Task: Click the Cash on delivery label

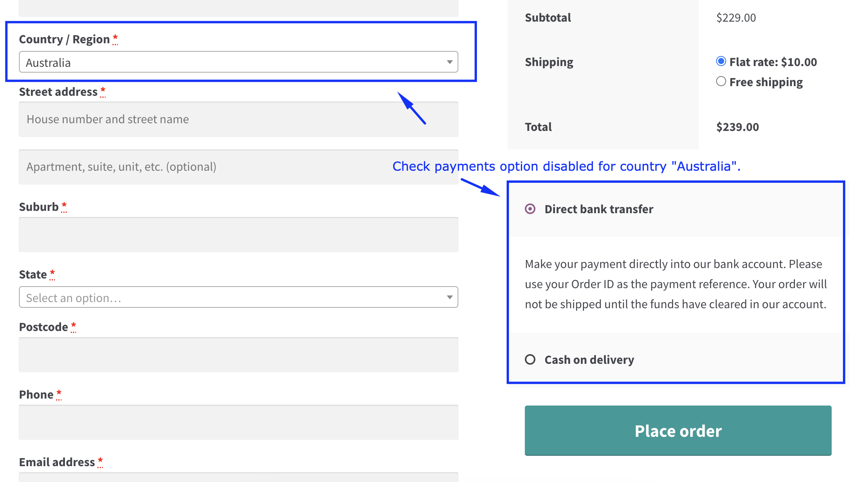Action: pos(589,360)
